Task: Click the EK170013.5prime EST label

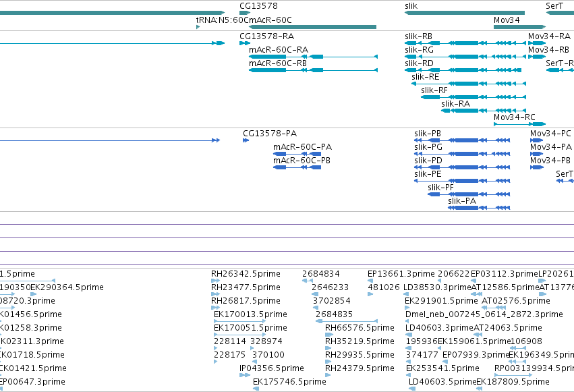Action: coord(250,314)
